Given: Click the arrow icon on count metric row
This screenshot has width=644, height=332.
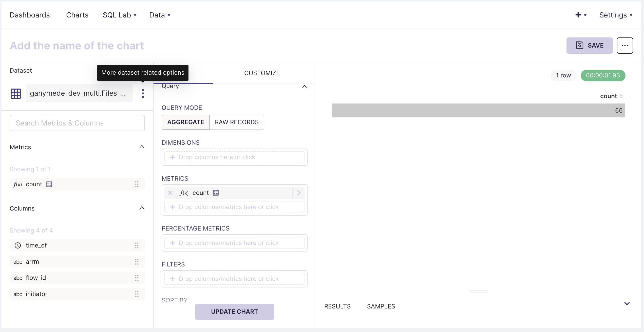Looking at the screenshot, I should [x=299, y=193].
